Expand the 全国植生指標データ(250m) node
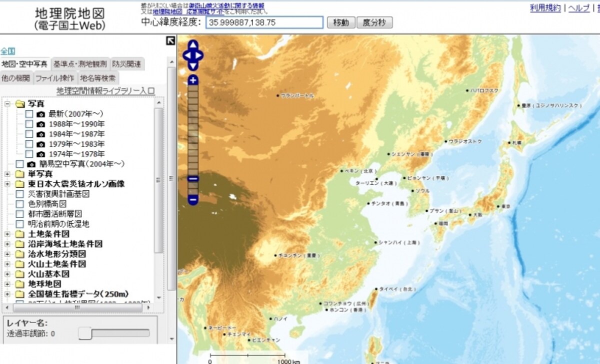 point(7,294)
